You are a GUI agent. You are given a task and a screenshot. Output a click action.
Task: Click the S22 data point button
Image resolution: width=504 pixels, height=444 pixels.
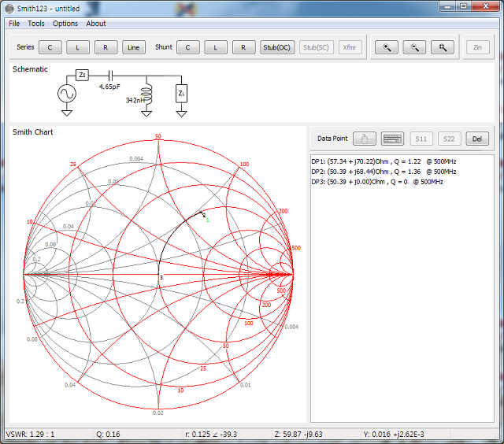pos(449,139)
